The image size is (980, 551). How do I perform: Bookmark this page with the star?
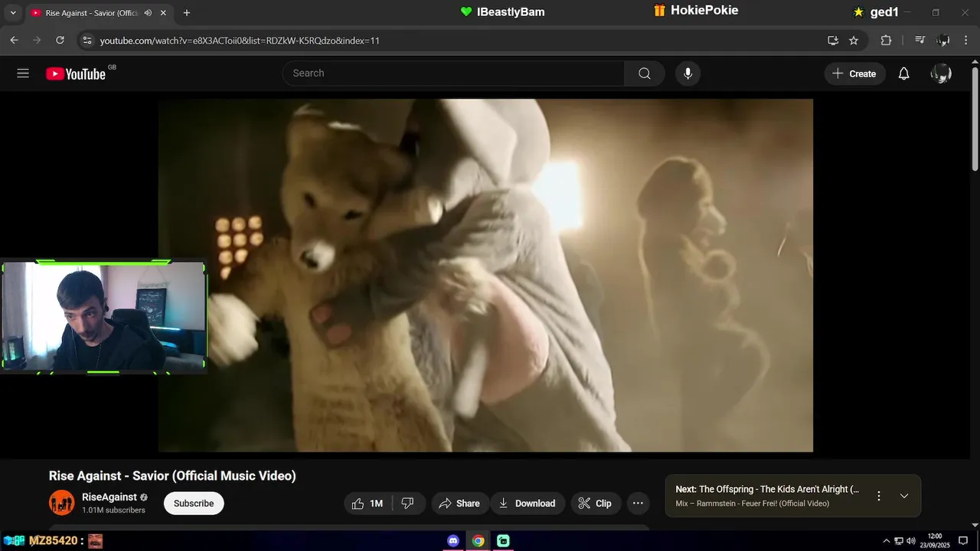tap(854, 41)
